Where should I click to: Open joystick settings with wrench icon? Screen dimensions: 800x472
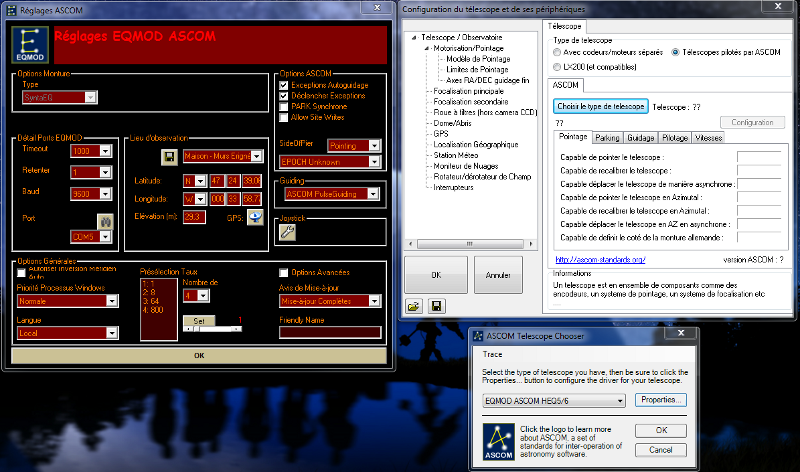pos(286,232)
